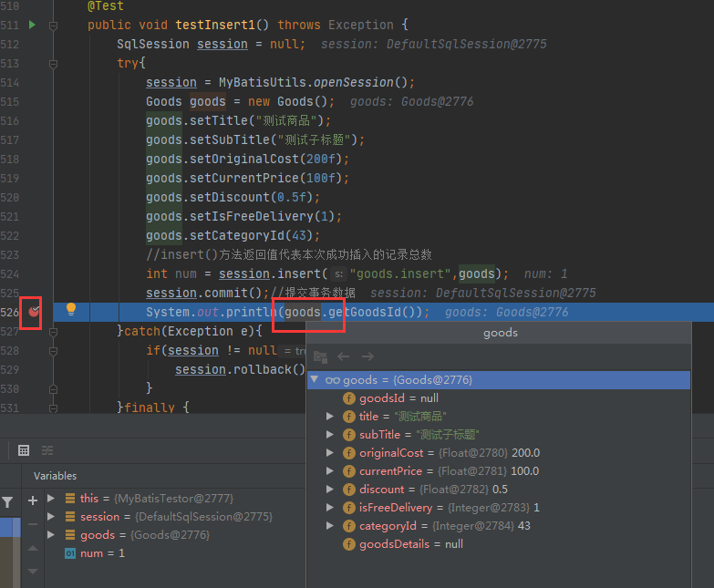Image resolution: width=714 pixels, height=588 pixels.
Task: Move watch down with the down arrow
Action: pyautogui.click(x=33, y=572)
